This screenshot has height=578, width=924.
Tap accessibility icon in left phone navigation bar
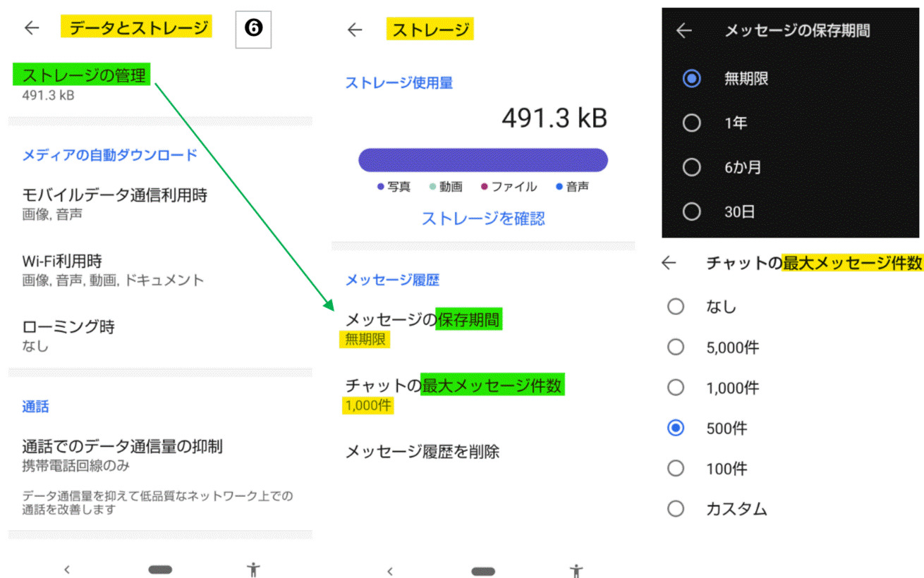254,570
